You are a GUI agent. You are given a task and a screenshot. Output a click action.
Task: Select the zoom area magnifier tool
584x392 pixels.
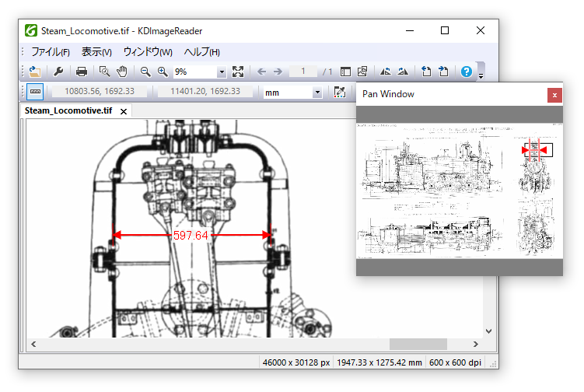click(105, 72)
